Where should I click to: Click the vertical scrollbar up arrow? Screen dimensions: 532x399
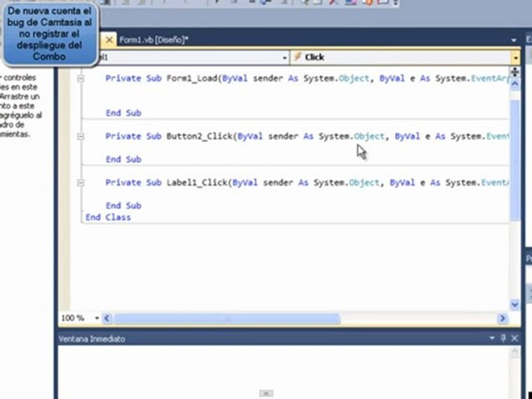(x=515, y=84)
